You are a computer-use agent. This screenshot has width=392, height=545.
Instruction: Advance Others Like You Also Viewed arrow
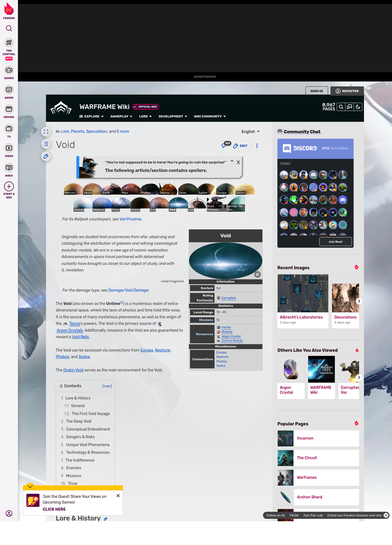[359, 377]
